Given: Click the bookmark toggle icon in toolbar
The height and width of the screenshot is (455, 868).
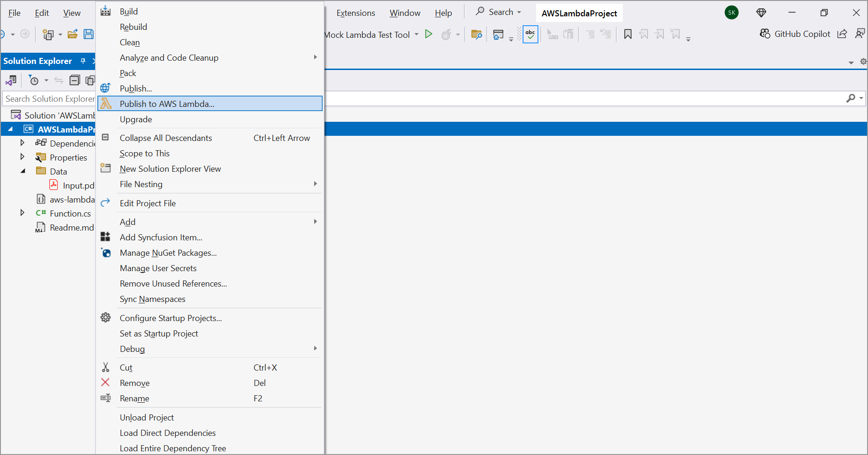Looking at the screenshot, I should [x=628, y=34].
